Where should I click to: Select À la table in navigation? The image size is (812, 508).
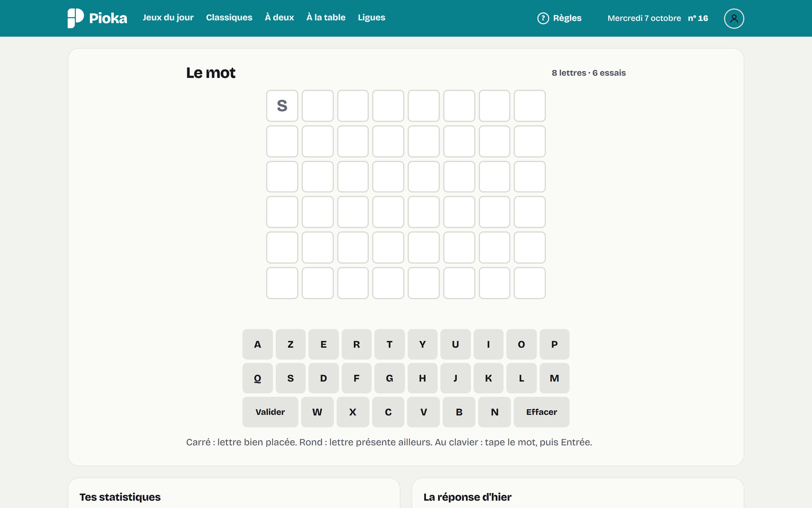pyautogui.click(x=326, y=18)
